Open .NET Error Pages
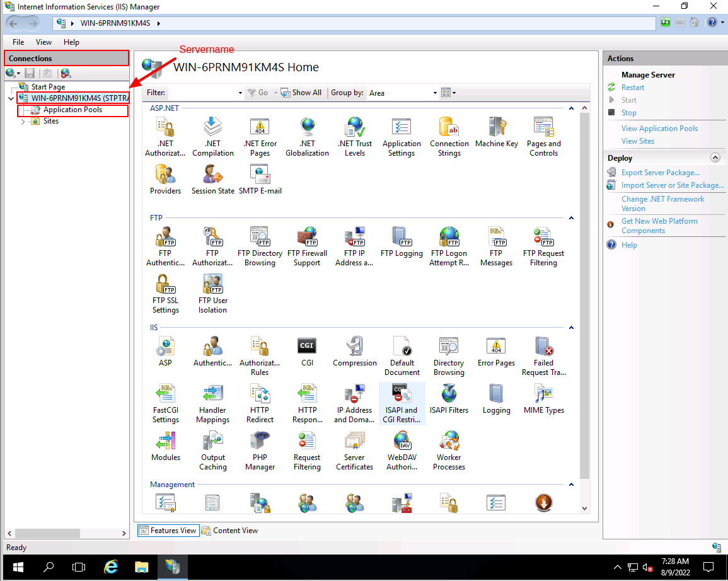Screen dimensions: 728x581 click(260, 137)
